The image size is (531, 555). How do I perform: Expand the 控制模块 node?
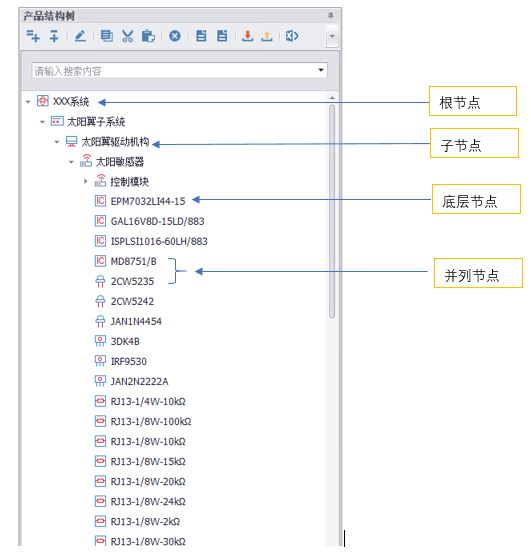pyautogui.click(x=85, y=182)
